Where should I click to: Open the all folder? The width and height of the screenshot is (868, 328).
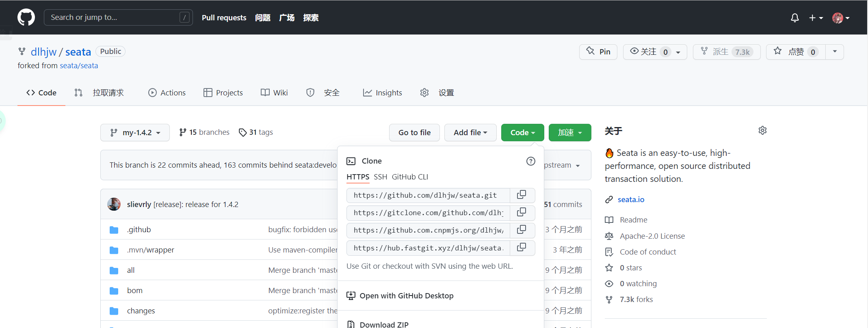pyautogui.click(x=131, y=270)
